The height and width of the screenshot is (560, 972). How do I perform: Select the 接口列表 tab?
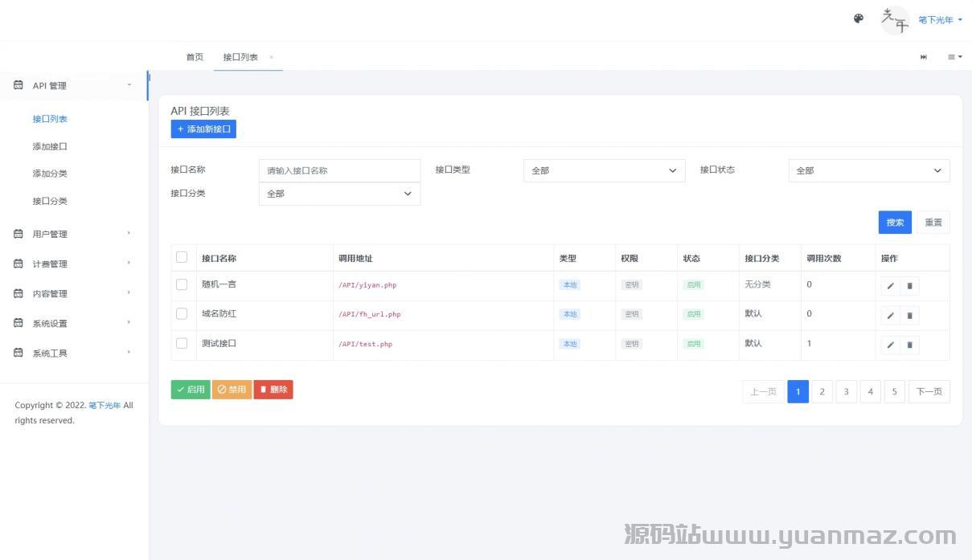[x=240, y=57]
